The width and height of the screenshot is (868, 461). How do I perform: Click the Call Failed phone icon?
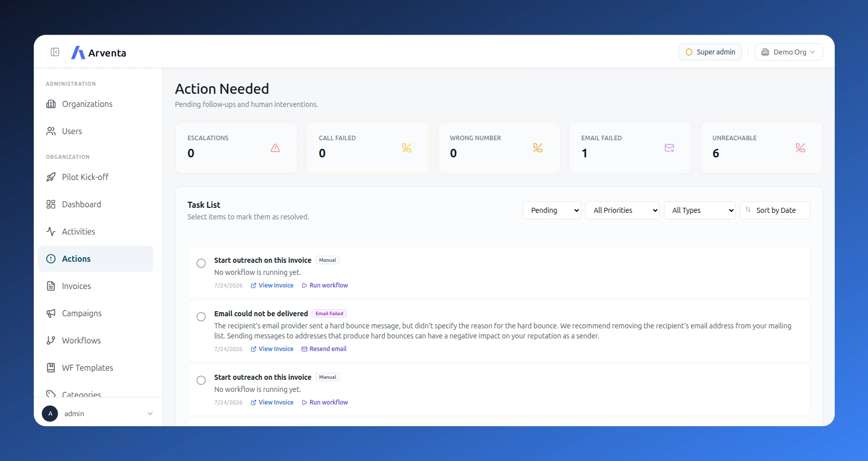click(407, 148)
